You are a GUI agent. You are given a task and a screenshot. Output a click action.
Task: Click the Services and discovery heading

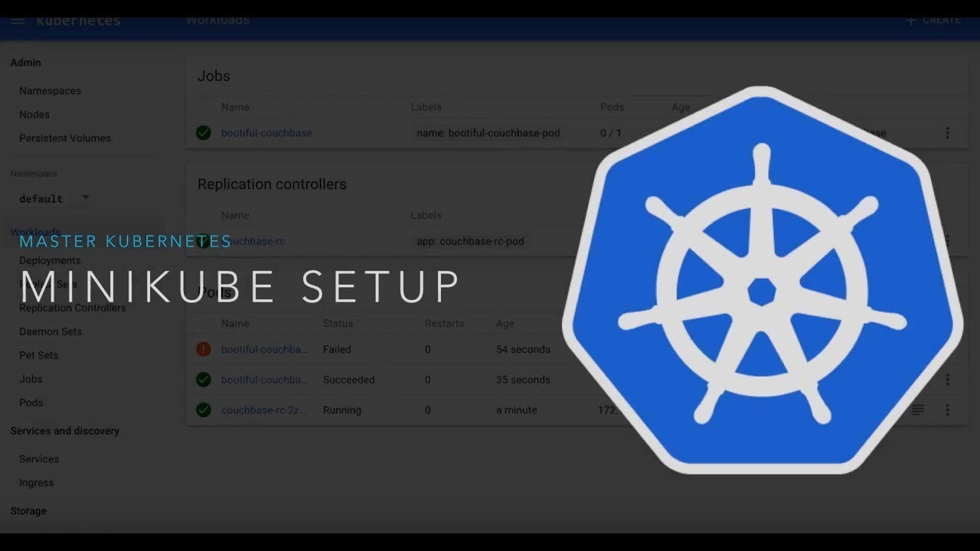point(65,431)
